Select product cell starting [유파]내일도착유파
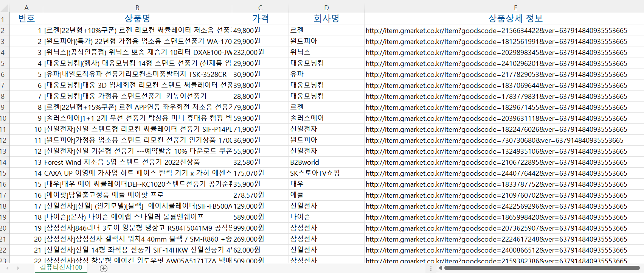This screenshot has width=644, height=273. pos(137,74)
